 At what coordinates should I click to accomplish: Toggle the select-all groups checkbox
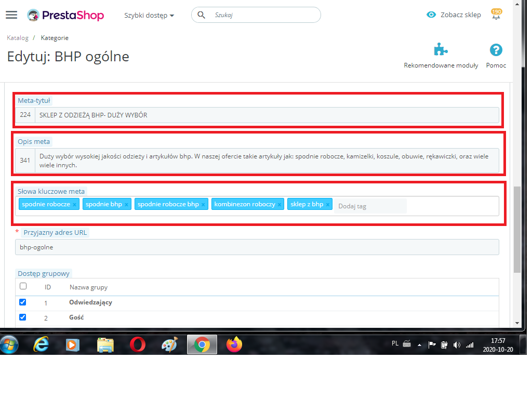[x=23, y=286]
